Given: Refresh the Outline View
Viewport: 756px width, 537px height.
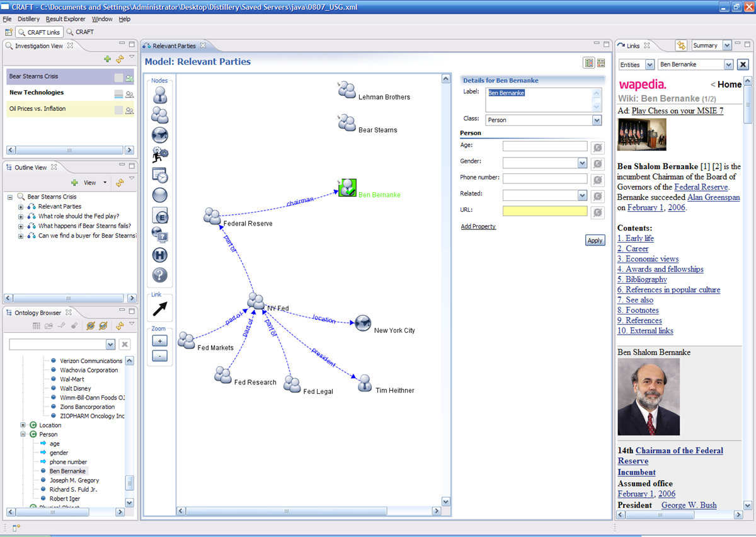Looking at the screenshot, I should 119,183.
